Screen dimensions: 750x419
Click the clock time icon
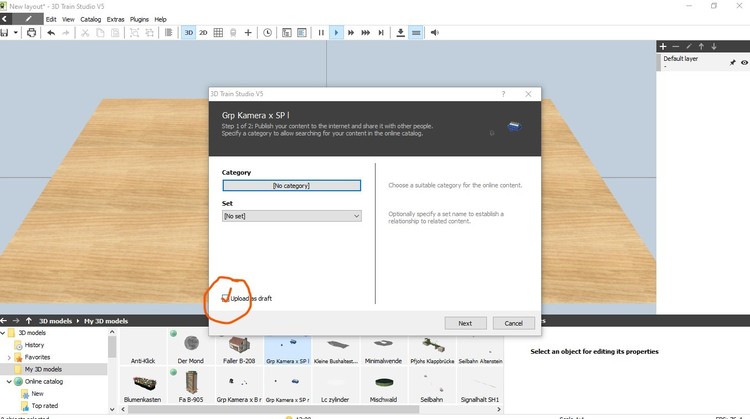(264, 33)
